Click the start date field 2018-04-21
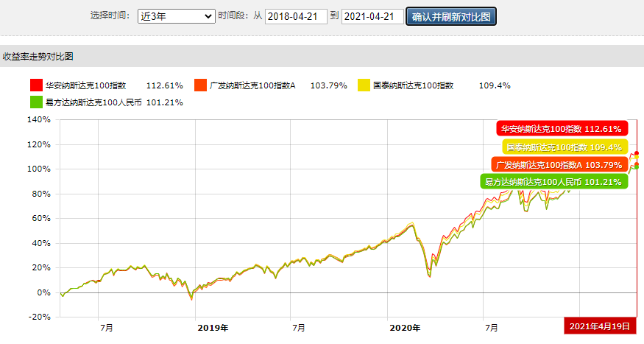The image size is (644, 344). coord(296,16)
